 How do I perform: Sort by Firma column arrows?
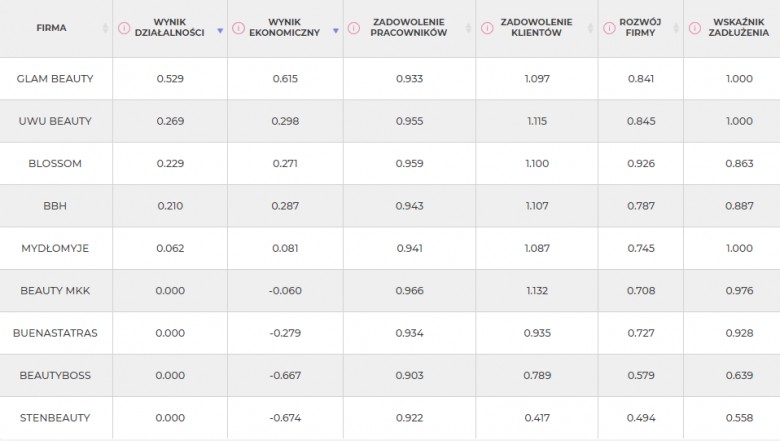tap(105, 28)
